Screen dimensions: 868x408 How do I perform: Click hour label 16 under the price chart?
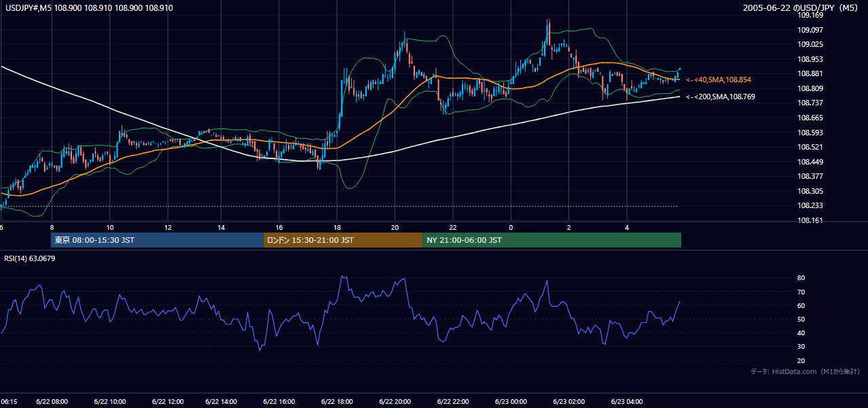279,227
